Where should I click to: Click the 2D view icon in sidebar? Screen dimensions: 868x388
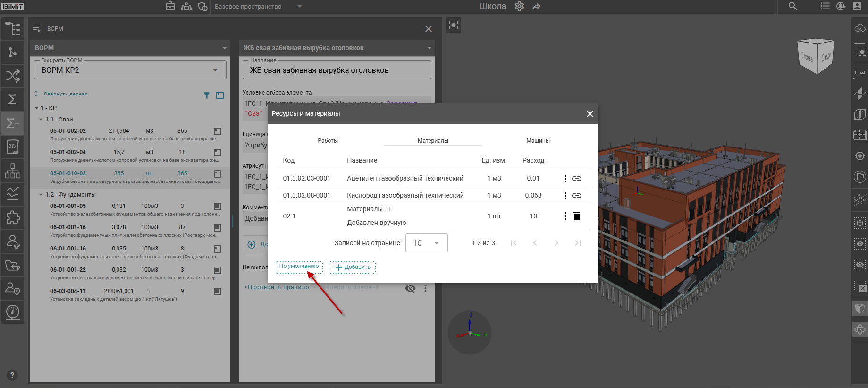click(x=12, y=147)
